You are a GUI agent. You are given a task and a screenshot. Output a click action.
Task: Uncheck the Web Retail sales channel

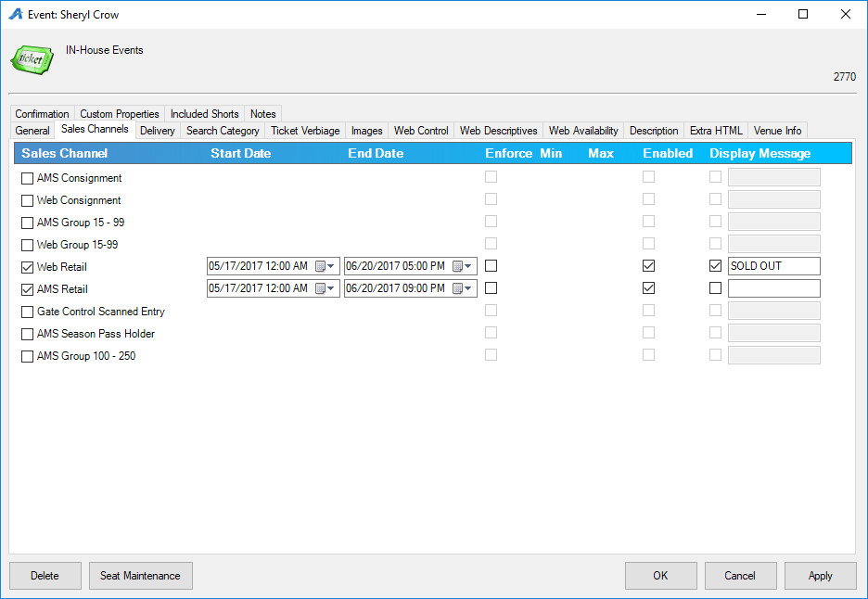(x=27, y=267)
